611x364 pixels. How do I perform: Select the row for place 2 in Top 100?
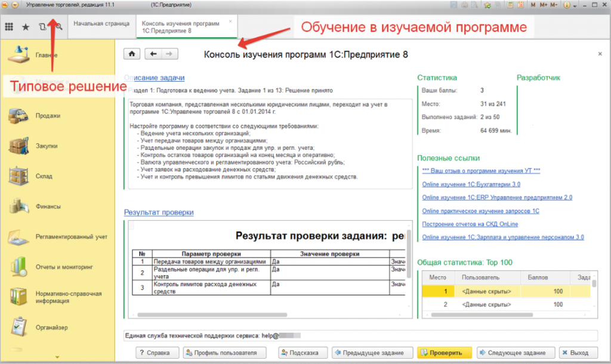point(506,304)
